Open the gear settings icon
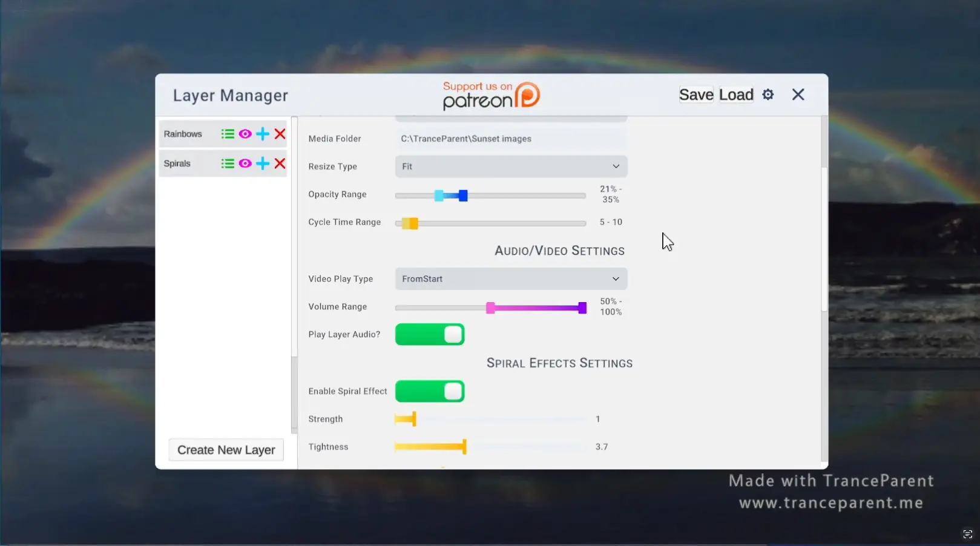The width and height of the screenshot is (980, 546). tap(768, 95)
